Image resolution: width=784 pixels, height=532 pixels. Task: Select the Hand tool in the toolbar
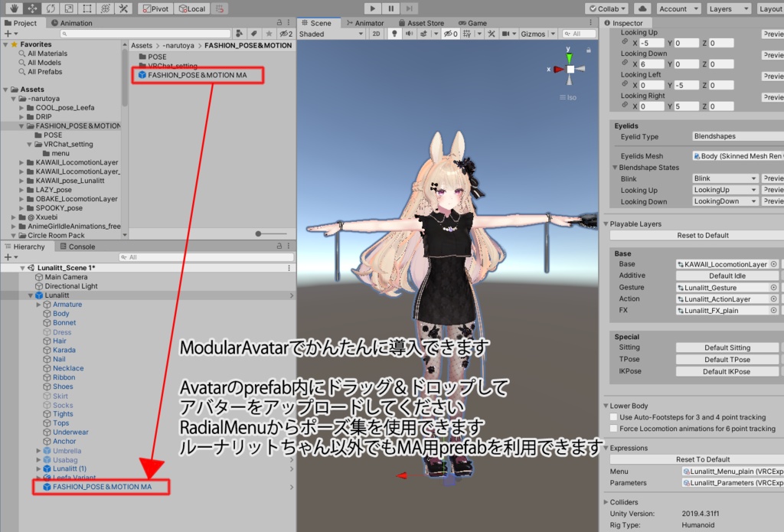(x=13, y=8)
